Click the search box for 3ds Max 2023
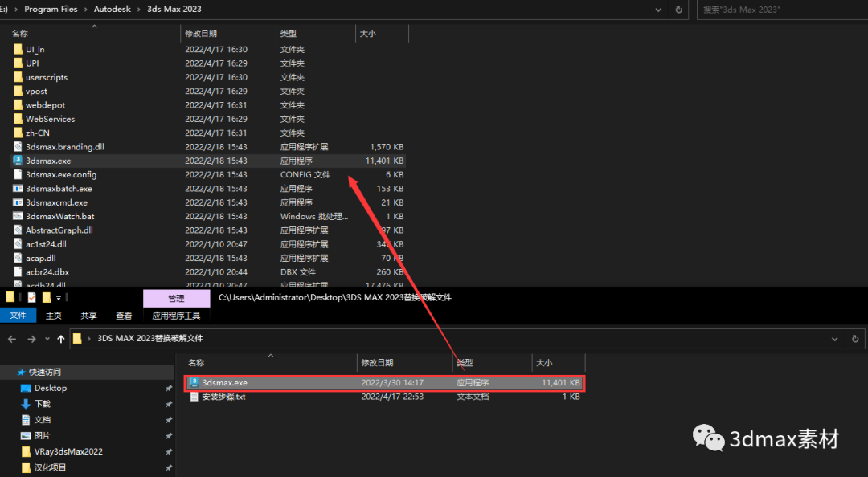 [782, 10]
